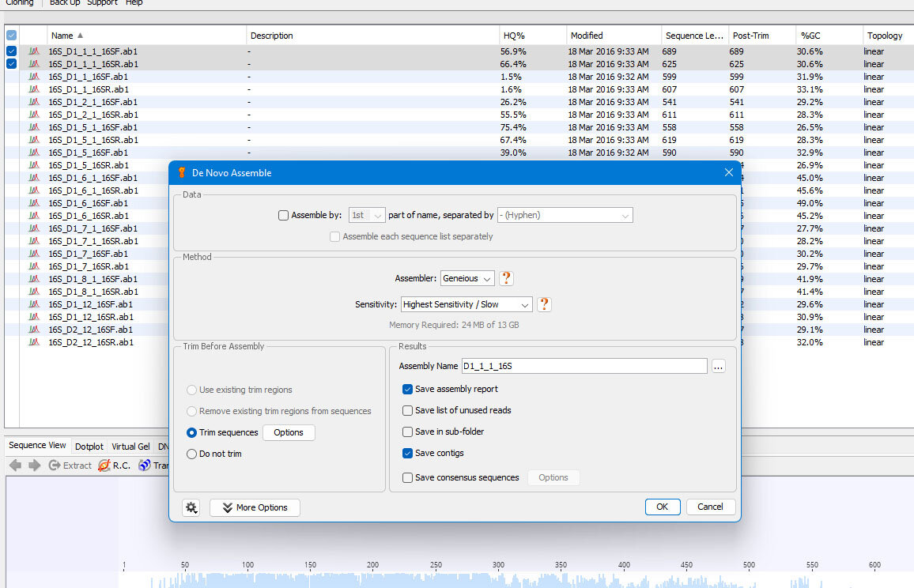Image resolution: width=914 pixels, height=588 pixels.
Task: Enable Save in sub-folder checkbox
Action: point(407,432)
